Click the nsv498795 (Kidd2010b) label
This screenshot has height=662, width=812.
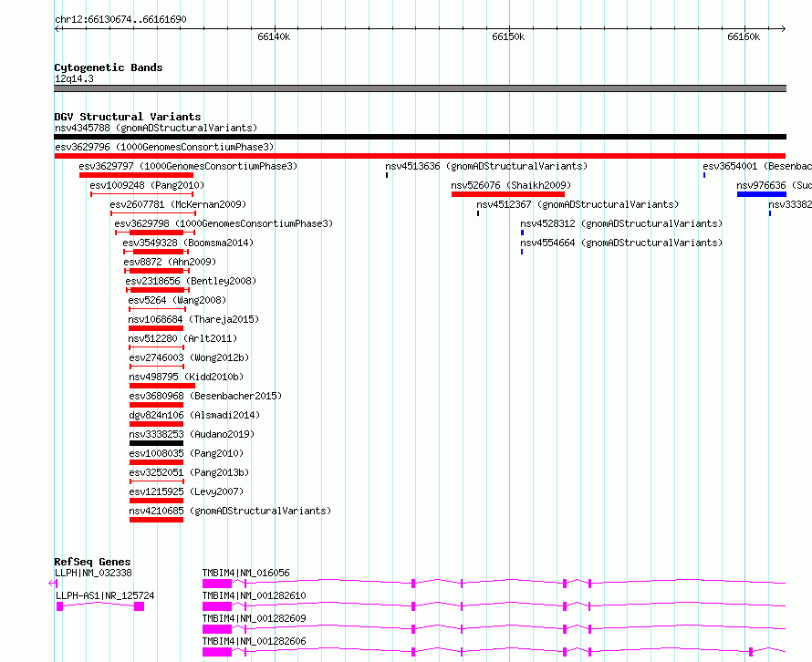(x=186, y=377)
